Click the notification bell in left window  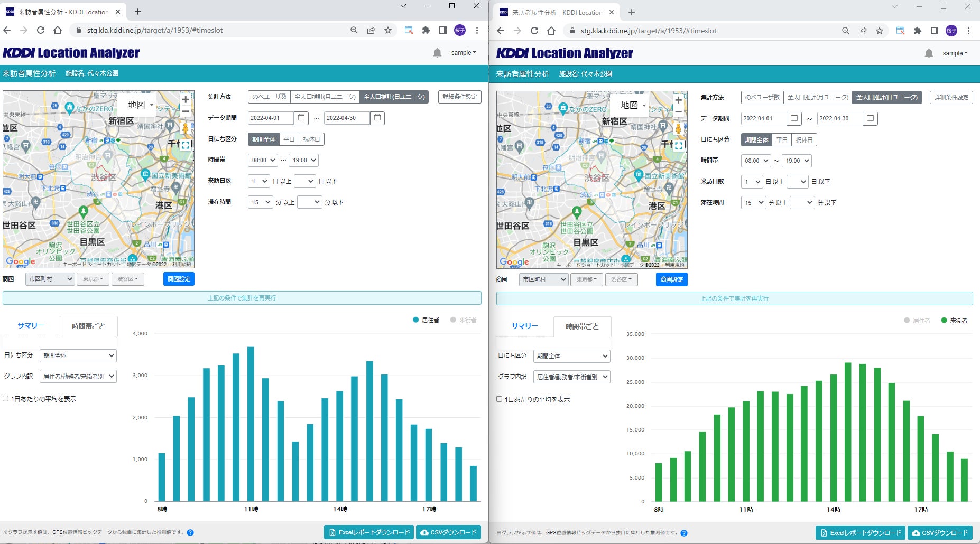(x=437, y=53)
